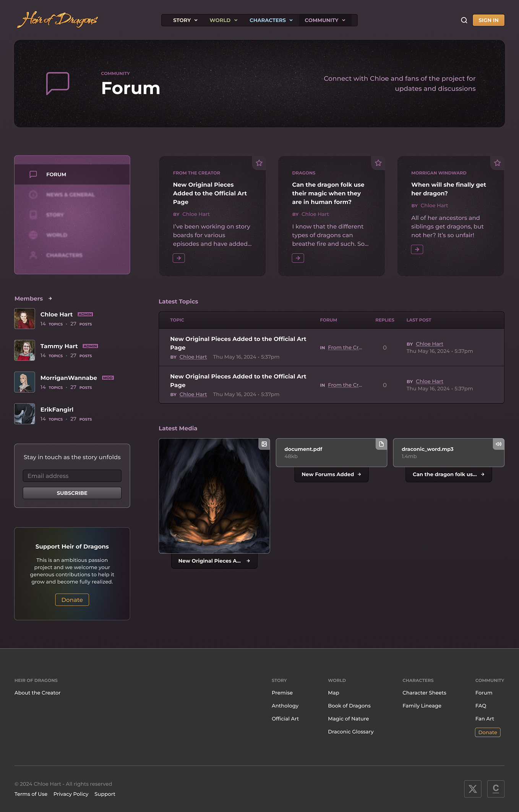
Task: Click the Members arrow icon
Action: pos(50,299)
